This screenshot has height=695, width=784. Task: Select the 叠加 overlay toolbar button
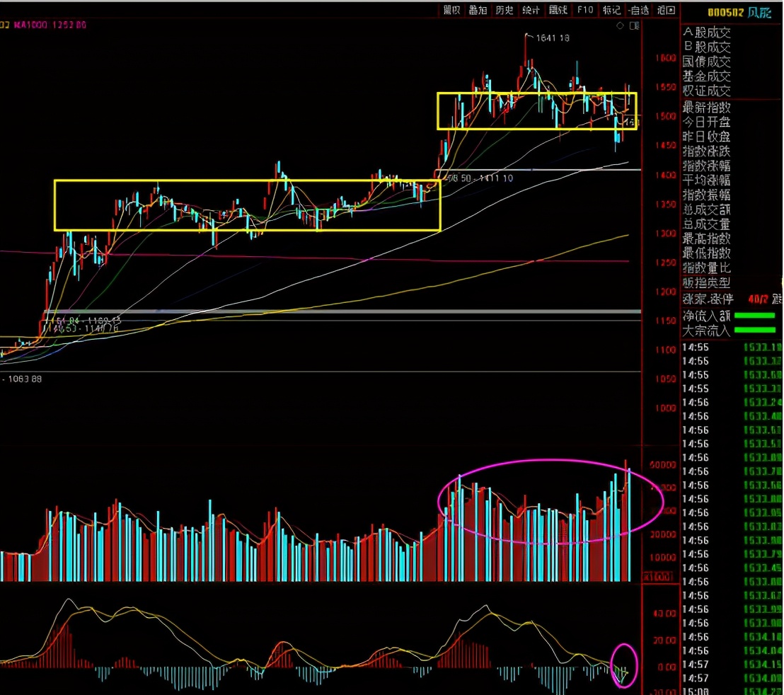pyautogui.click(x=478, y=10)
